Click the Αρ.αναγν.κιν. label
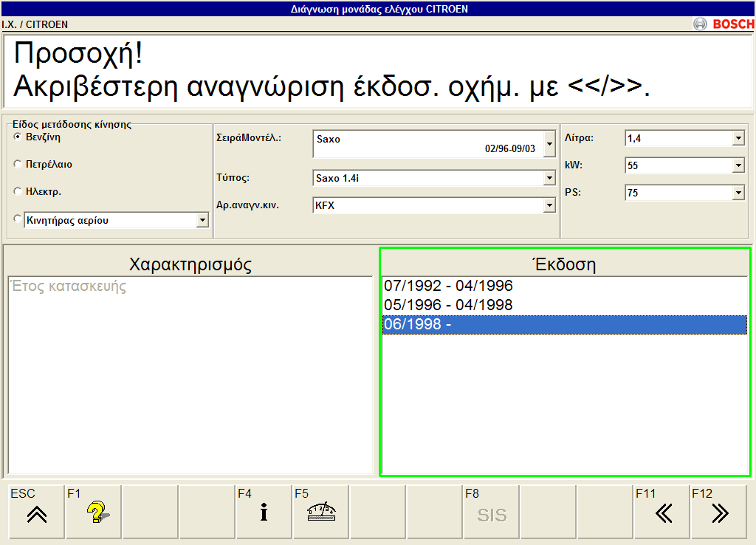Screen dimensions: 756x545 pyautogui.click(x=247, y=205)
